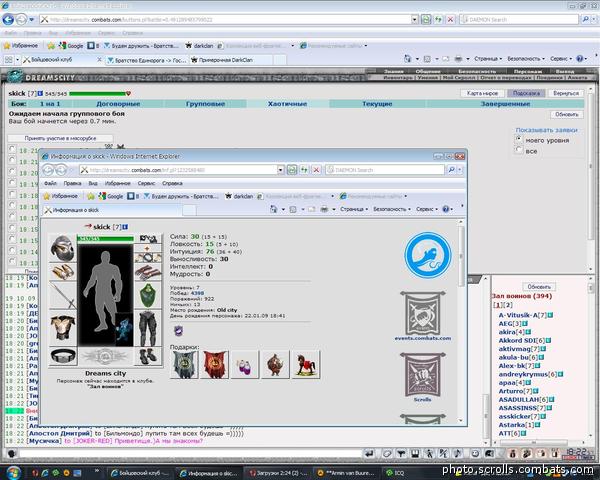Click the green shield slot icon

tap(148, 296)
